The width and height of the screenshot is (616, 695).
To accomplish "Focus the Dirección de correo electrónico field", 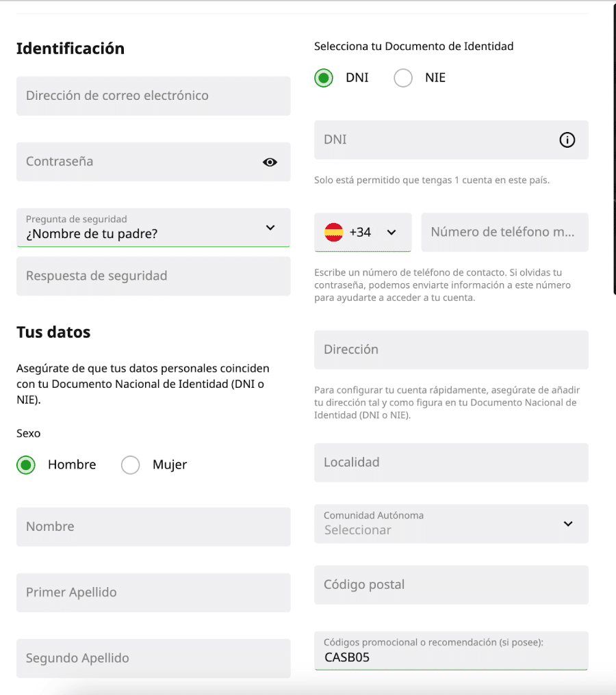I will [153, 96].
